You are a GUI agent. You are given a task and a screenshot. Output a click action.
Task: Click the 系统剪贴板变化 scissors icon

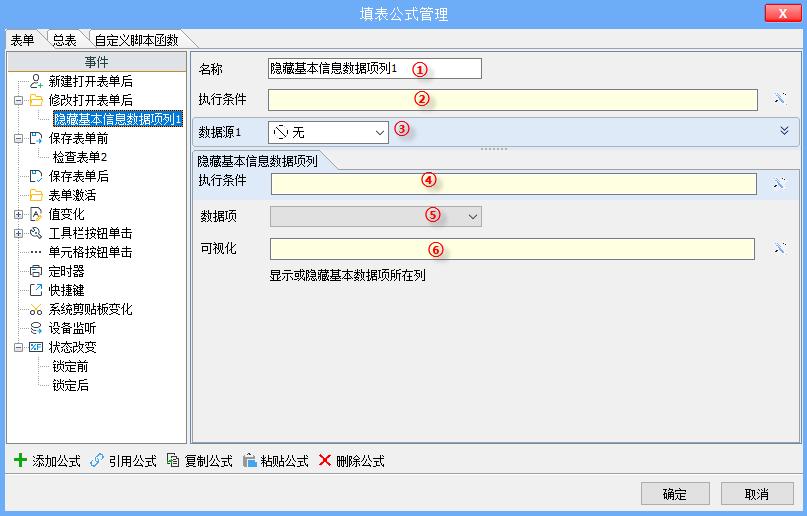pos(36,309)
